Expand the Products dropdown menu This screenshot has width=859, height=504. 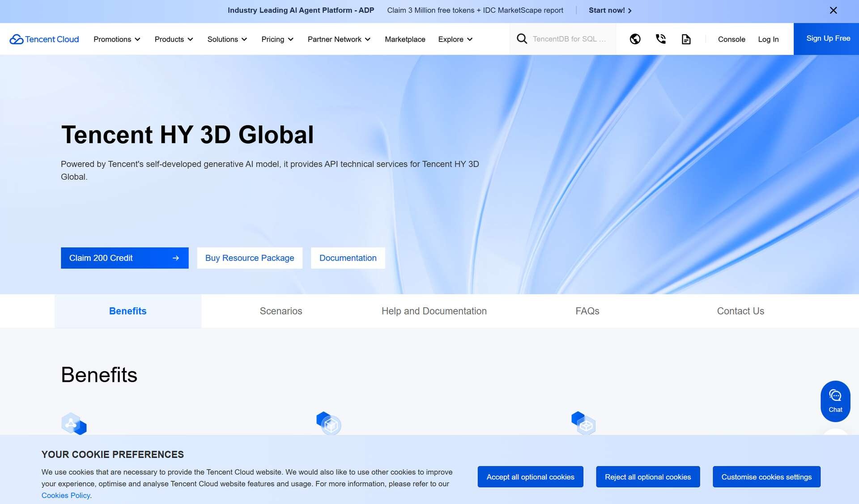coord(174,39)
